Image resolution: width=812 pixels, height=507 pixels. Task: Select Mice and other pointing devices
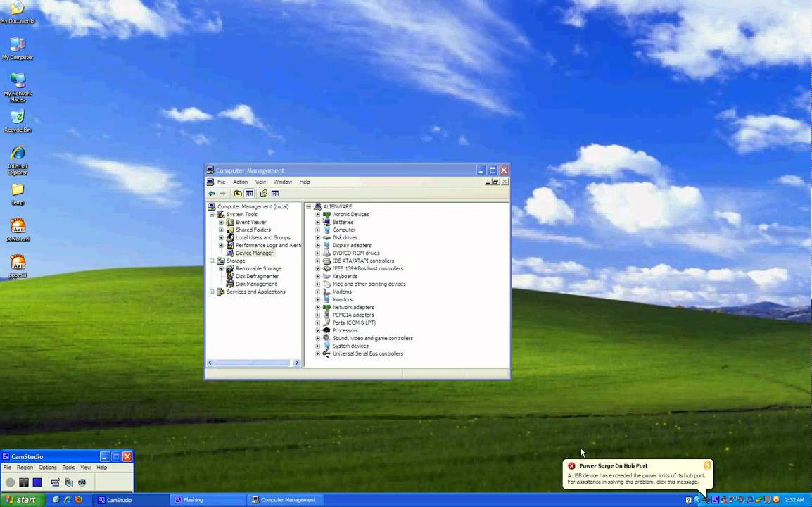(x=369, y=284)
